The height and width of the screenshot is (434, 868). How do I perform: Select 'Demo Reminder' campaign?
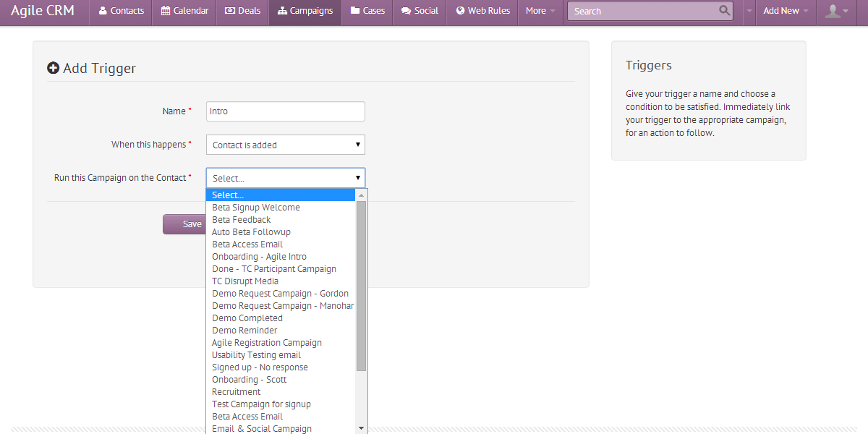(x=281, y=331)
